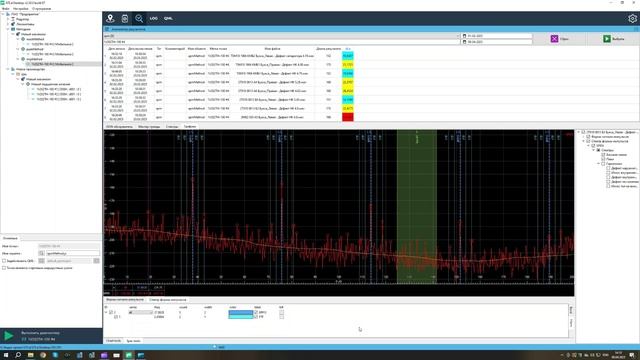
Task: Click the upper blue color swatch in the bottom table
Action: coord(240,312)
